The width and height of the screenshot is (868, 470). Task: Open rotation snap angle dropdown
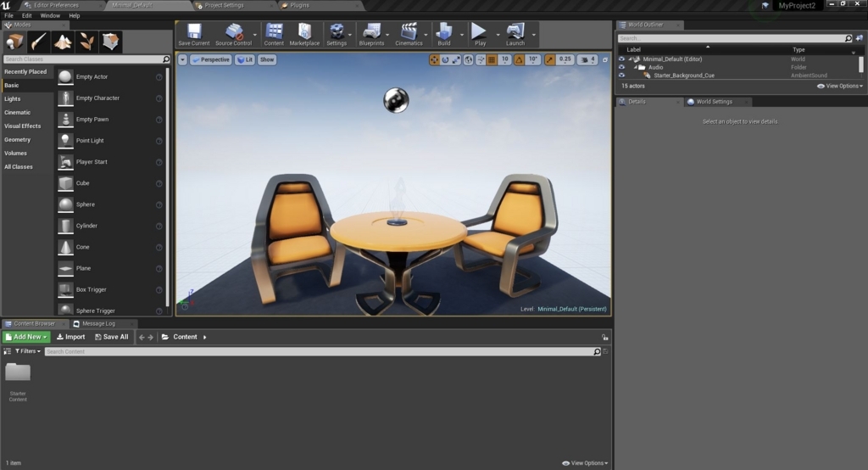point(532,59)
